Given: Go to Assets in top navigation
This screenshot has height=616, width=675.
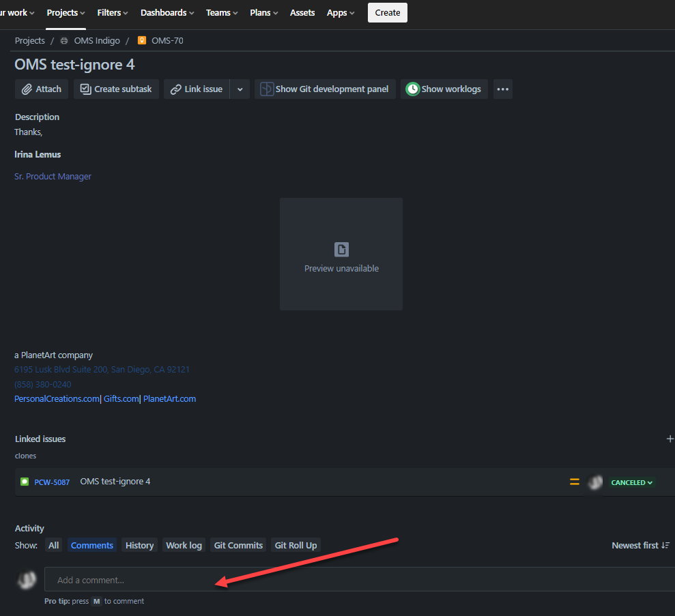Looking at the screenshot, I should click(x=302, y=13).
